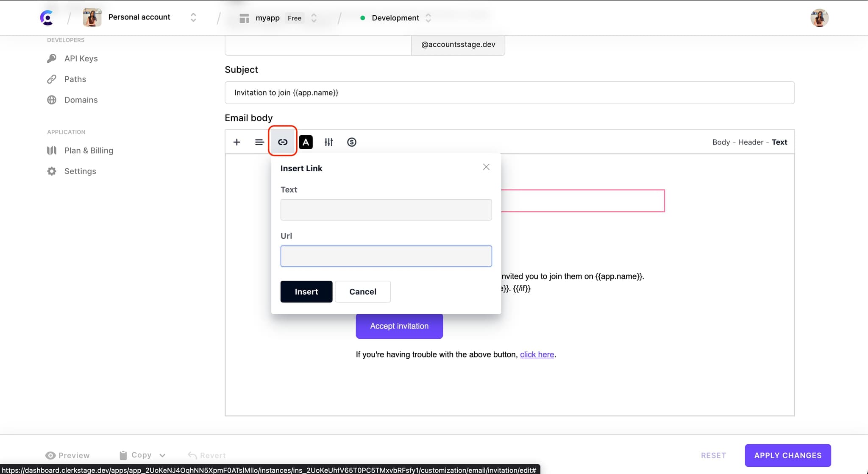Select the pink-outlined header text block
Image resolution: width=868 pixels, height=474 pixels.
[583, 201]
